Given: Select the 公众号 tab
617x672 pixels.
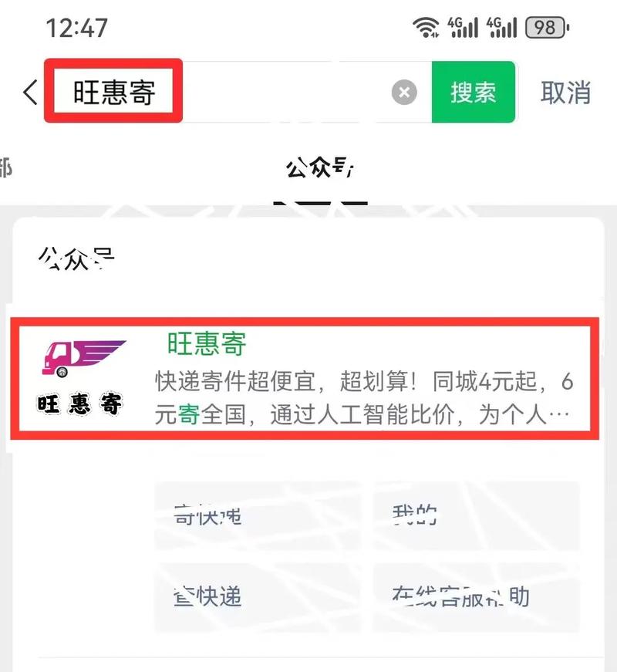Looking at the screenshot, I should tap(320, 167).
